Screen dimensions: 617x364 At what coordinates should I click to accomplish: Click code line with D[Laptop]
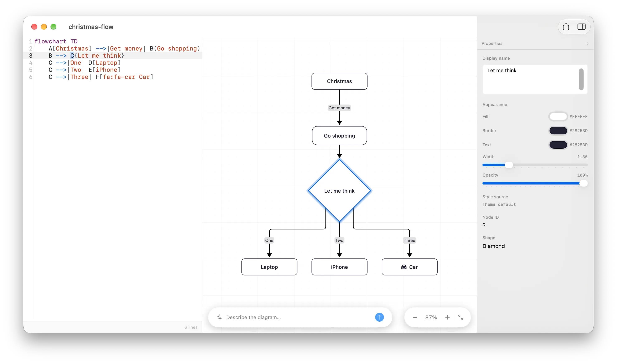(x=85, y=63)
